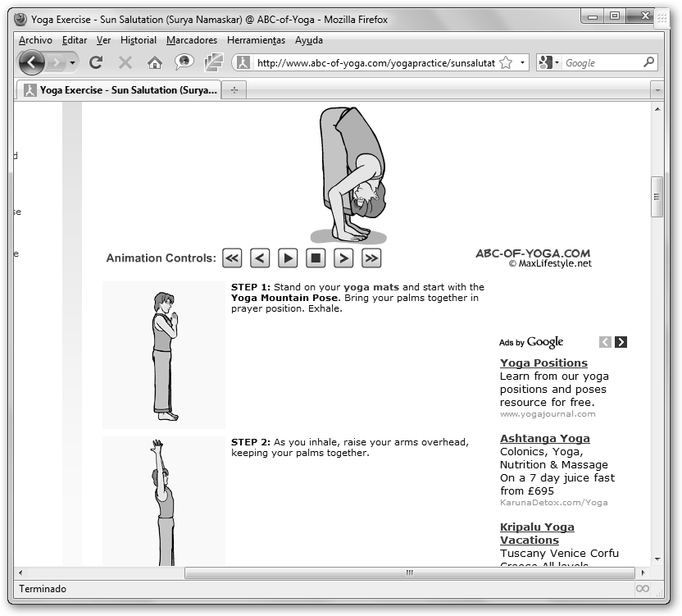
Task: Play the yoga animation
Action: [x=288, y=258]
